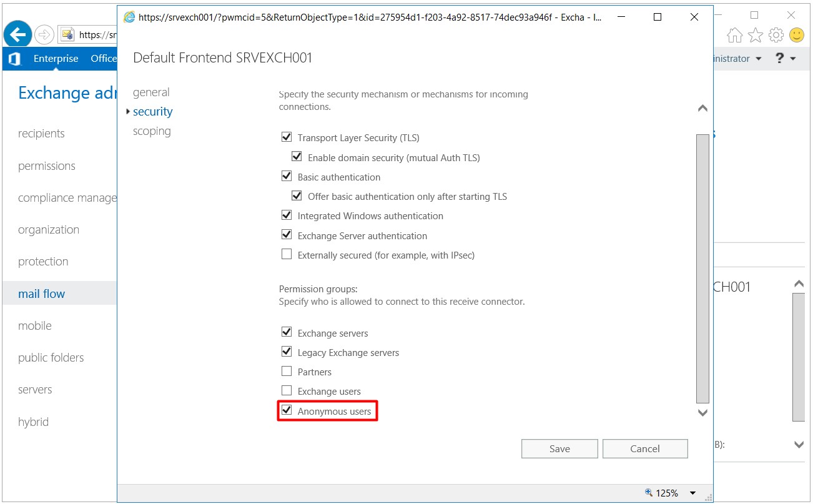Expand the Administrator account dropdown
The image size is (813, 504).
click(758, 59)
